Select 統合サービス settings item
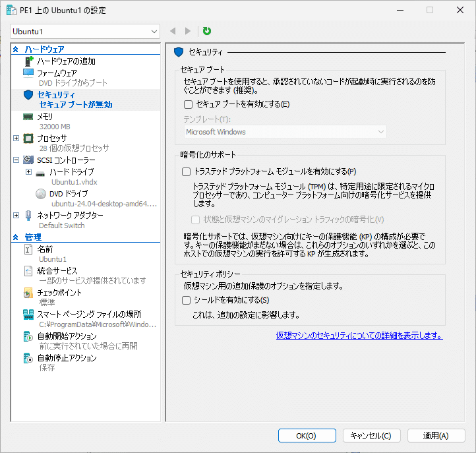 coord(57,271)
